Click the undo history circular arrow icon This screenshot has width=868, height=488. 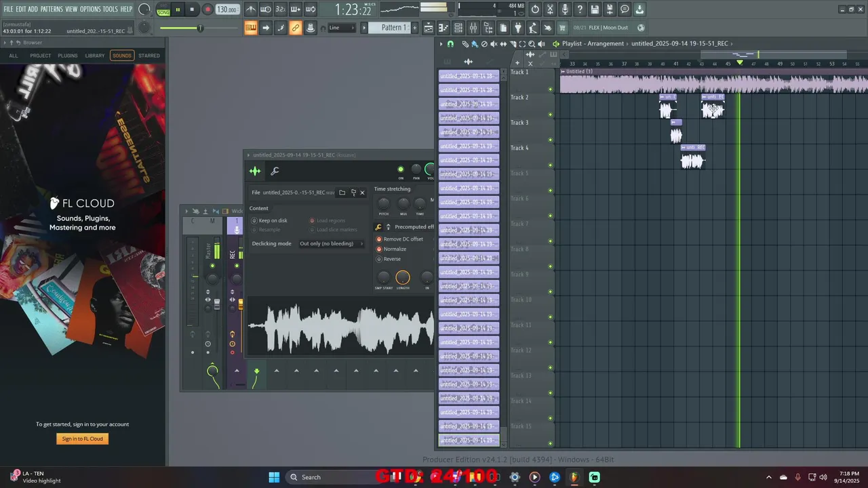pyautogui.click(x=535, y=9)
